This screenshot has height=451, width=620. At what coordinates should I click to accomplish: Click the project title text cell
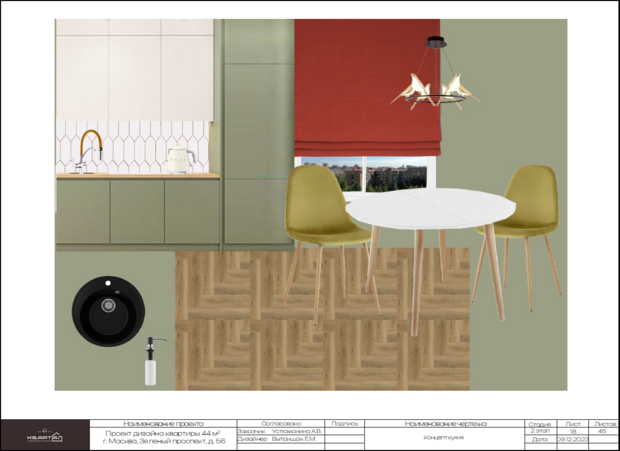(163, 438)
